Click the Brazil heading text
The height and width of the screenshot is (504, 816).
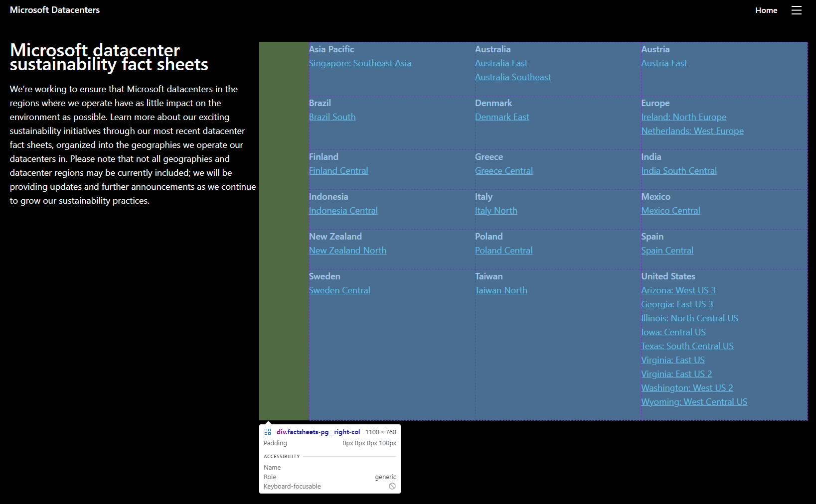[x=320, y=103]
